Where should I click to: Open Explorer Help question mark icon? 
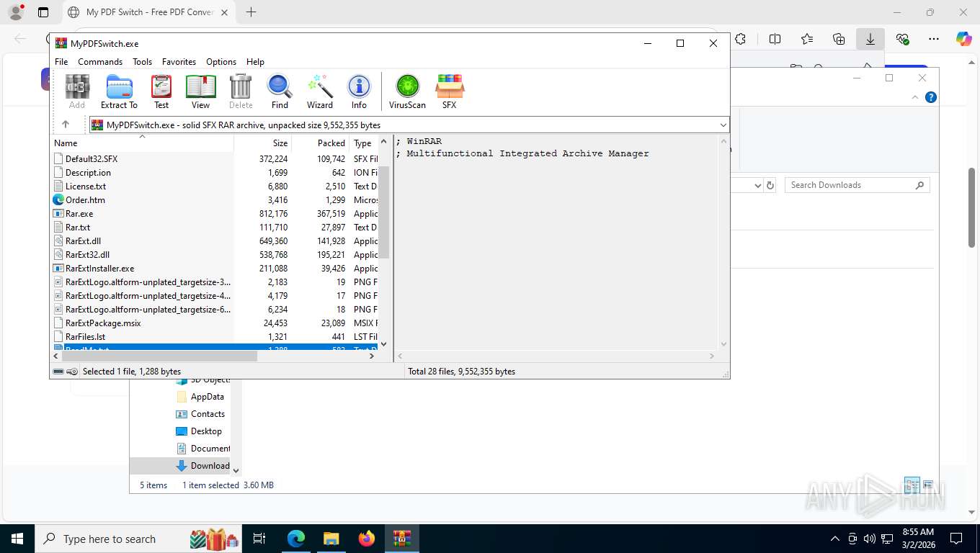coord(930,97)
